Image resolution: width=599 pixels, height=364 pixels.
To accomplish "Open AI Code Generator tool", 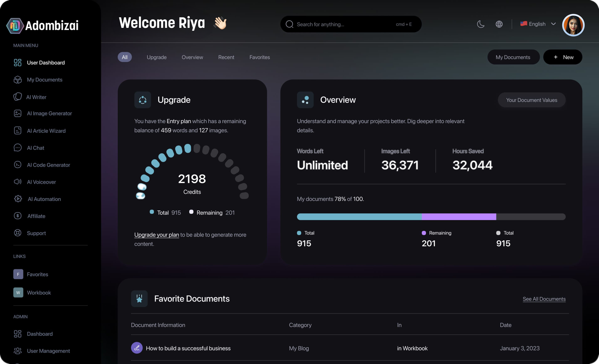I will tap(48, 164).
